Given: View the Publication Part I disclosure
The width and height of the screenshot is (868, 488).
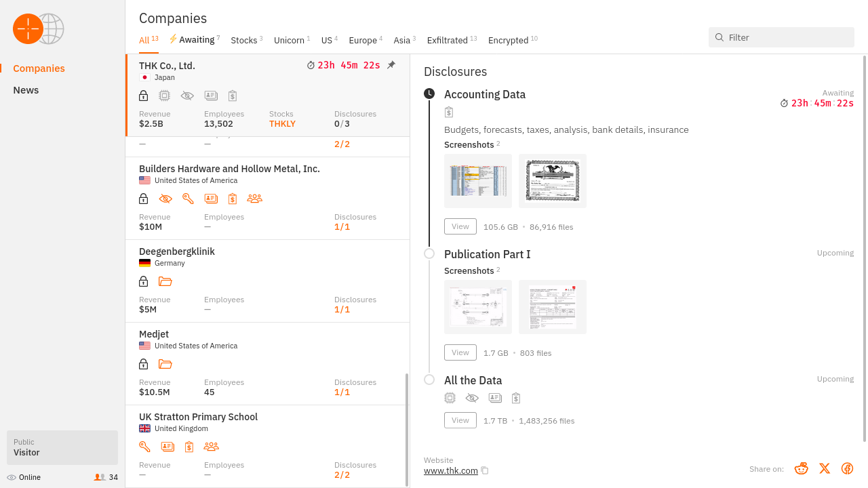Looking at the screenshot, I should click(460, 352).
